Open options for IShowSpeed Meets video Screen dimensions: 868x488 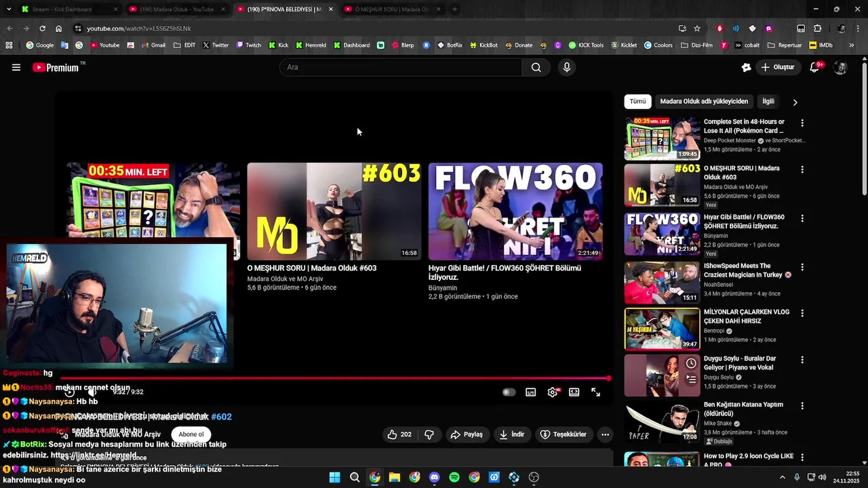802,267
